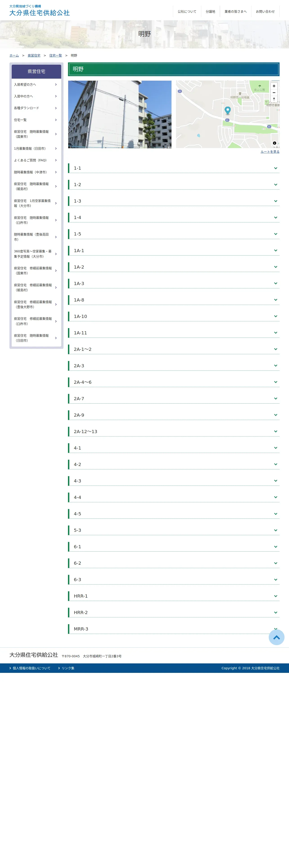Reset map compass bearing
This screenshot has width=289, height=868.
(274, 99)
